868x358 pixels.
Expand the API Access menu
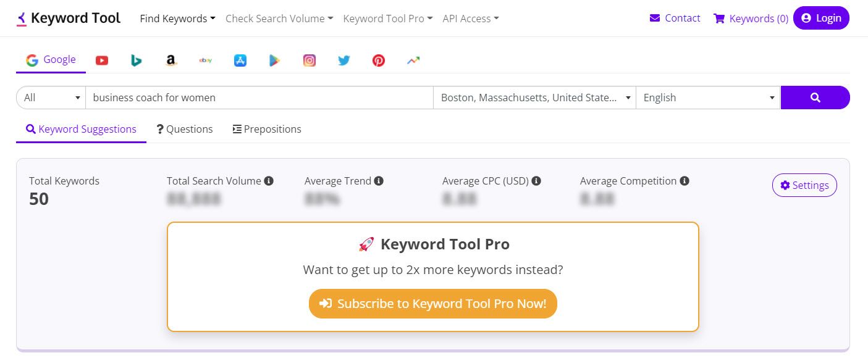[471, 19]
